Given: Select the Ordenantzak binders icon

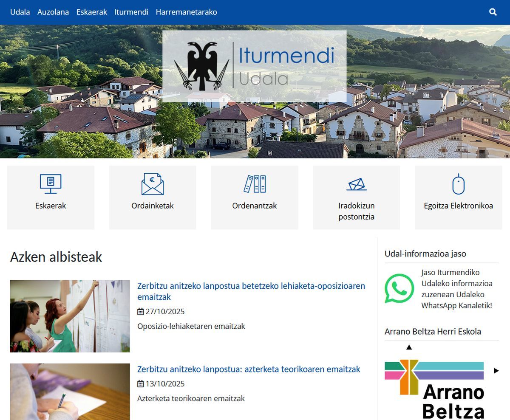Looking at the screenshot, I should 255,184.
